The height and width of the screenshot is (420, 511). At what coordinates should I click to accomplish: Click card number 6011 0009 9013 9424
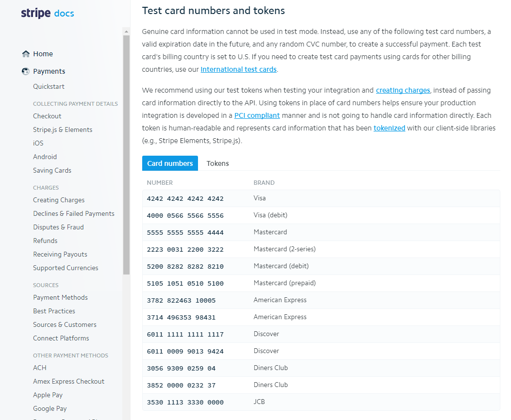(185, 351)
